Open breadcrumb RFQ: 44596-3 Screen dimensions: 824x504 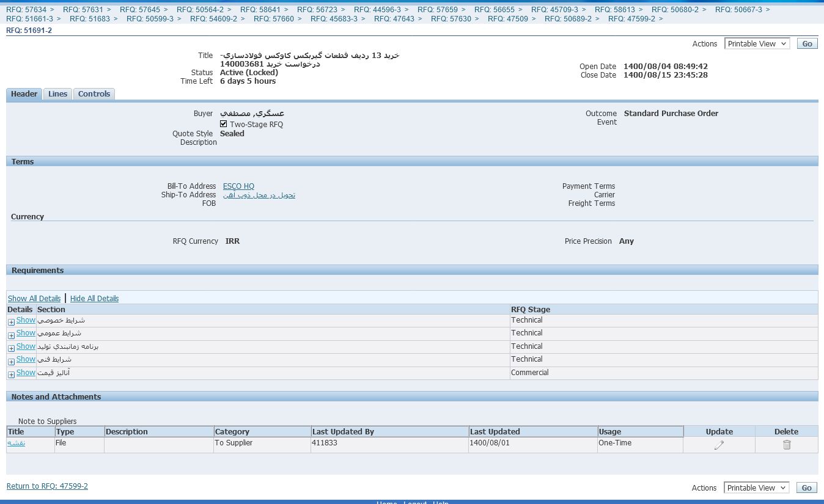[x=377, y=10]
